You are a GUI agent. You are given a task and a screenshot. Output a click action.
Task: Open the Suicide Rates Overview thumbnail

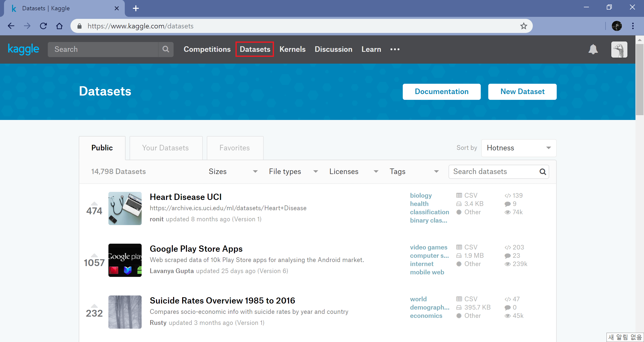125,312
